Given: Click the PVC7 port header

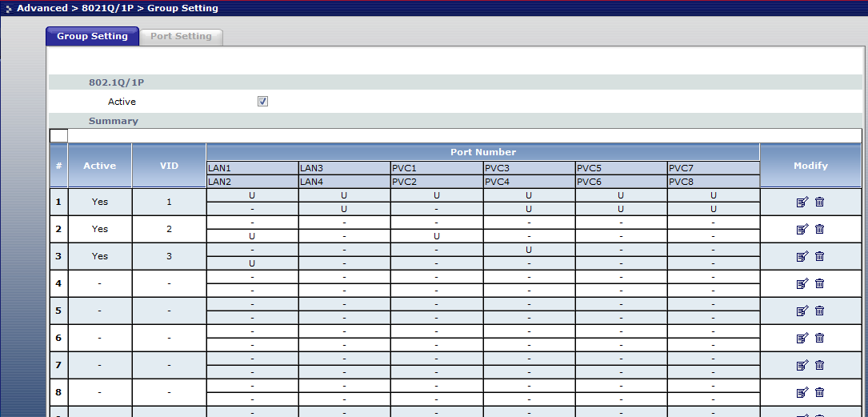Looking at the screenshot, I should click(714, 168).
